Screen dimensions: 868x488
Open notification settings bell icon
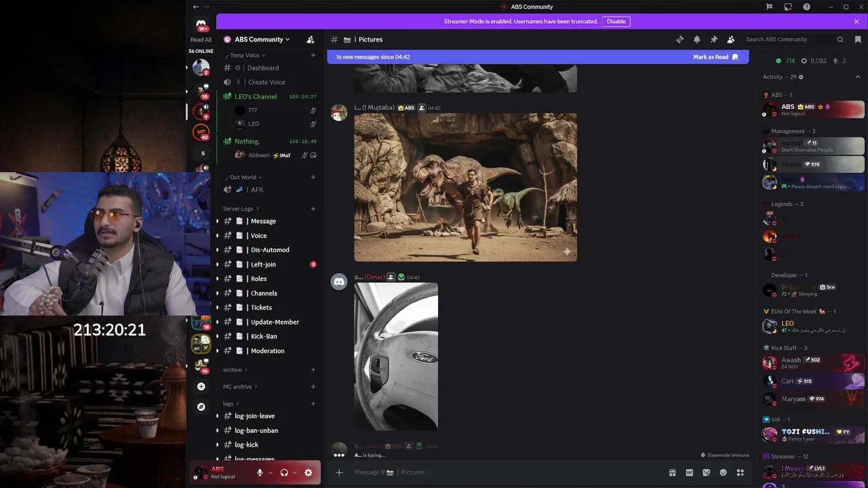(x=696, y=39)
